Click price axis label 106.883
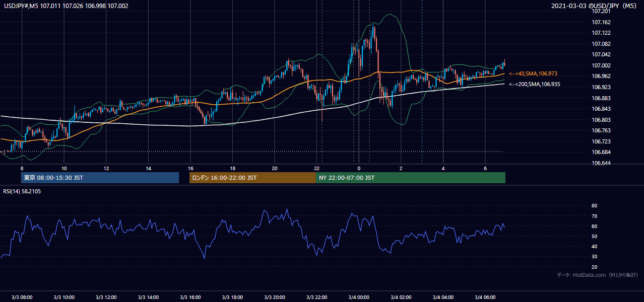This screenshot has height=302, width=644. coord(601,98)
